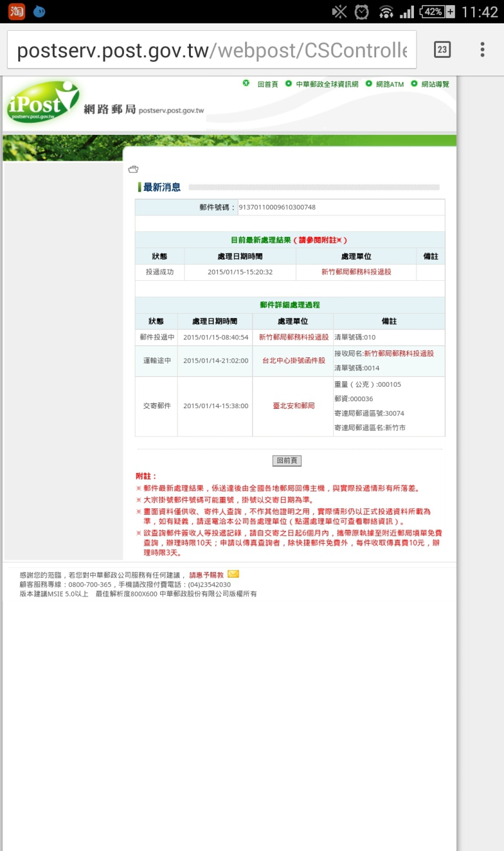Click 清單號碼:010 remark
504x851 pixels.
[355, 337]
